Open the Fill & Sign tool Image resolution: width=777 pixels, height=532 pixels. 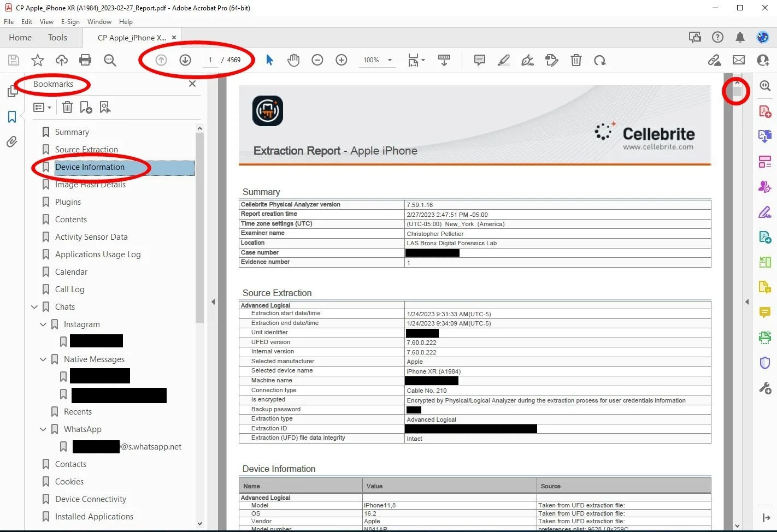pos(764,212)
